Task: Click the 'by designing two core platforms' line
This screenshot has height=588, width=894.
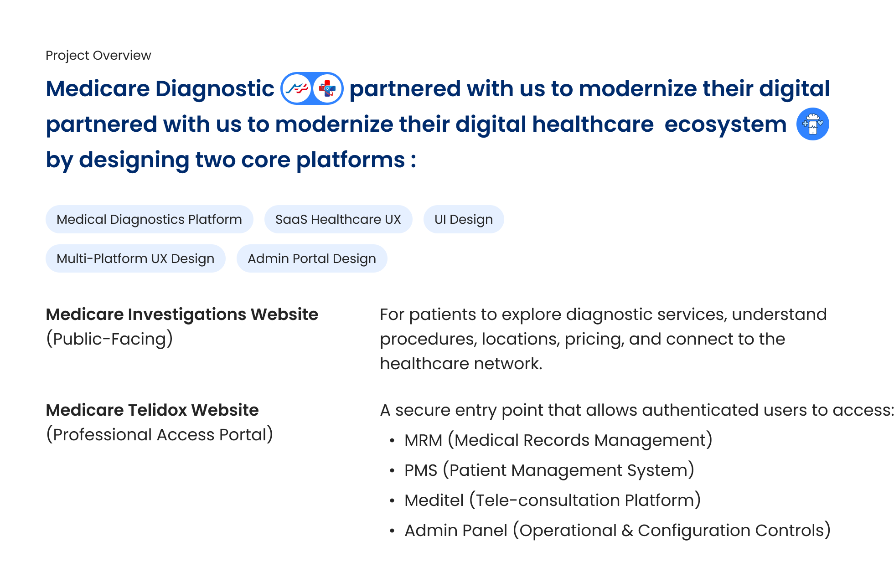Action: coord(231,160)
